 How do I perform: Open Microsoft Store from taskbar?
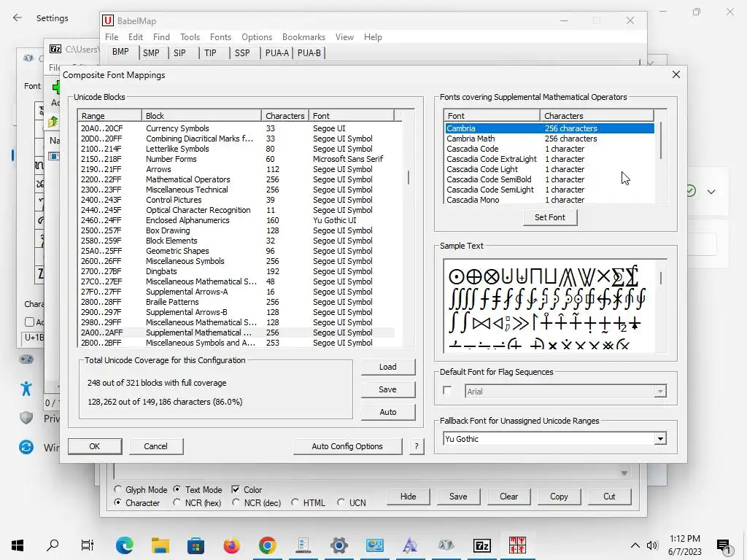pyautogui.click(x=196, y=545)
